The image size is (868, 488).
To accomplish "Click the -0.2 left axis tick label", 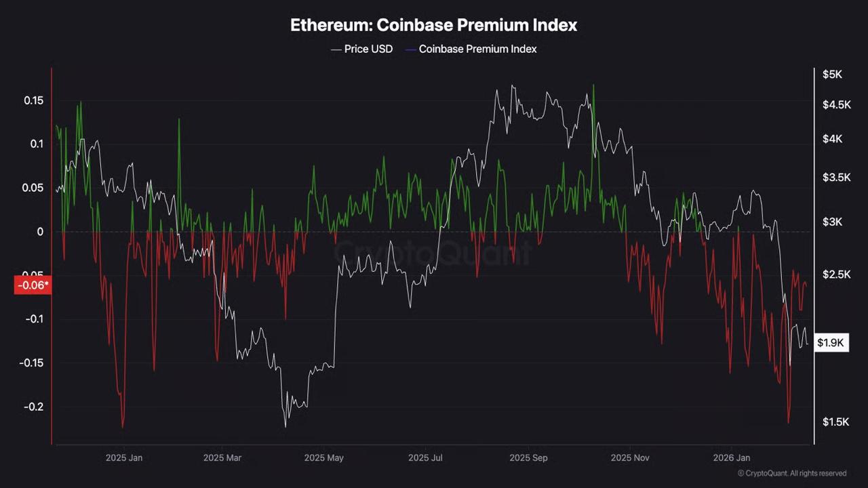I will [33, 407].
